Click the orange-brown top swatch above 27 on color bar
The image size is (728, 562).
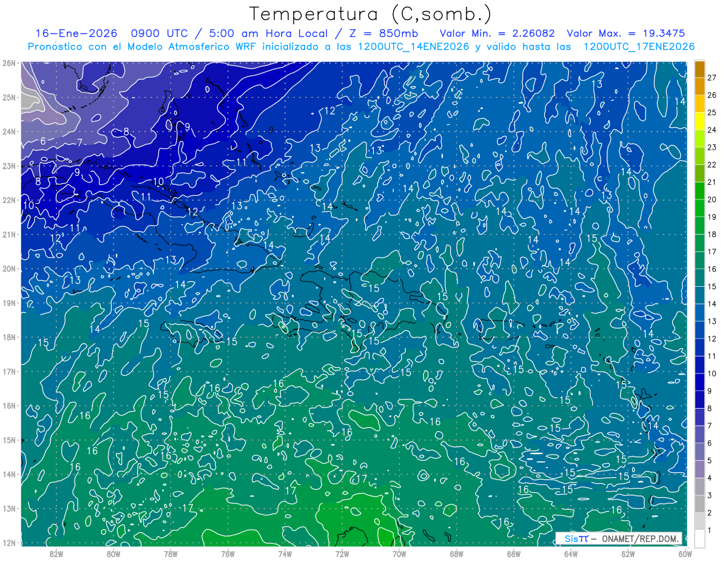[x=699, y=69]
